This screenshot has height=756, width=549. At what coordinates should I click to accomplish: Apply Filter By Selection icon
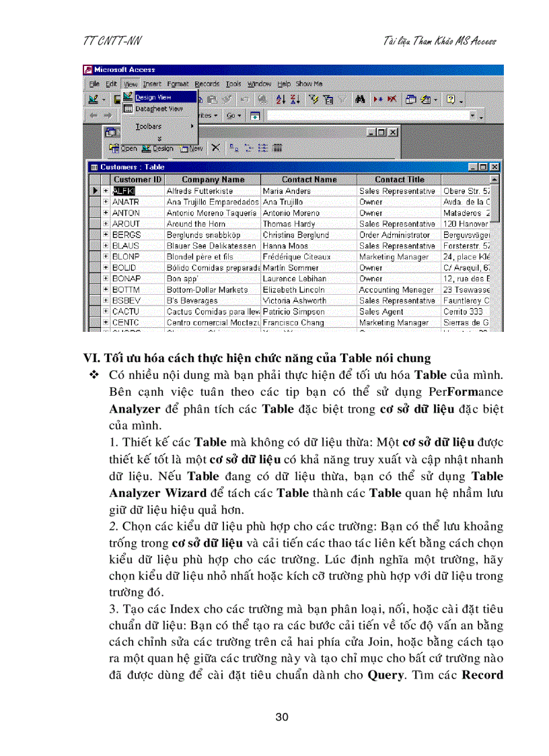click(x=314, y=100)
